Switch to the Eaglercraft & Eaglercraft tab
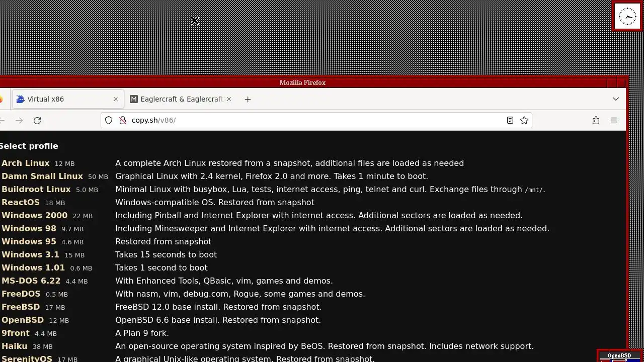 click(x=181, y=99)
